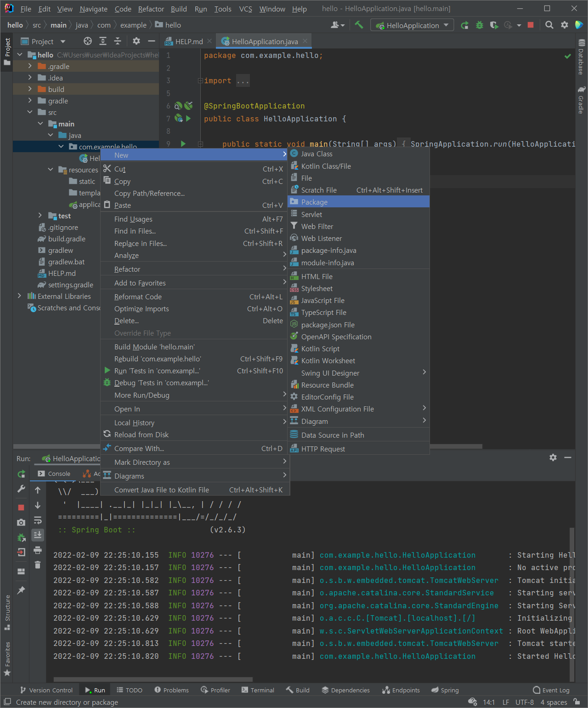Click the Print icon in console sidebar

(x=38, y=550)
